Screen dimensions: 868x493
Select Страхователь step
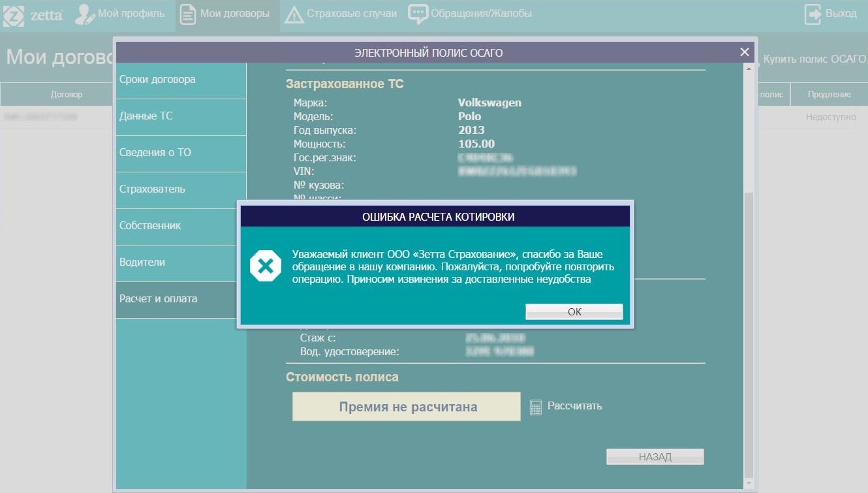tap(181, 191)
